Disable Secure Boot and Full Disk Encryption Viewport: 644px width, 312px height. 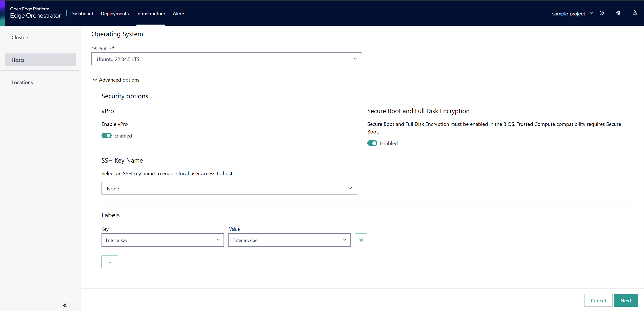click(x=372, y=143)
